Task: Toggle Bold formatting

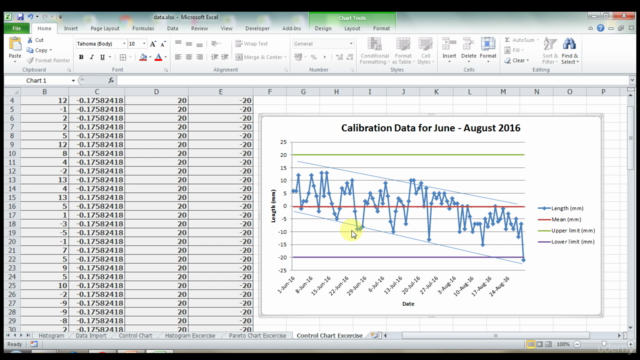Action: (x=81, y=57)
